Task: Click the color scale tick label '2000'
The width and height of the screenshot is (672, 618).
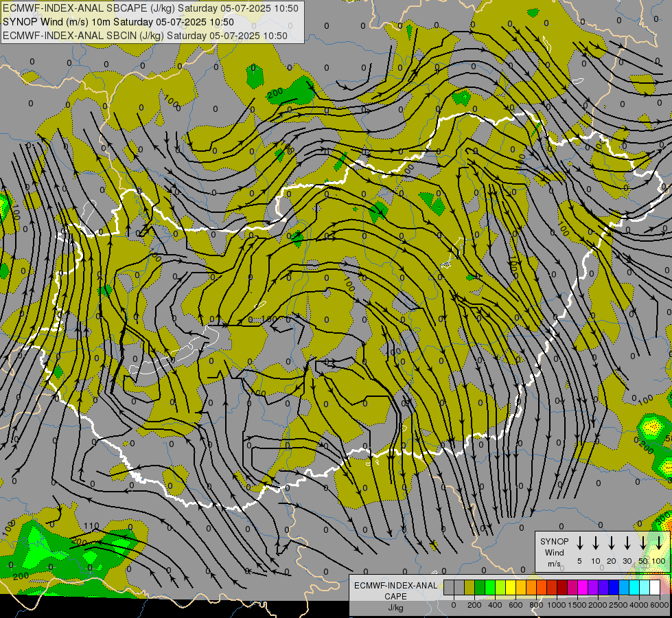Action: [x=597, y=605]
